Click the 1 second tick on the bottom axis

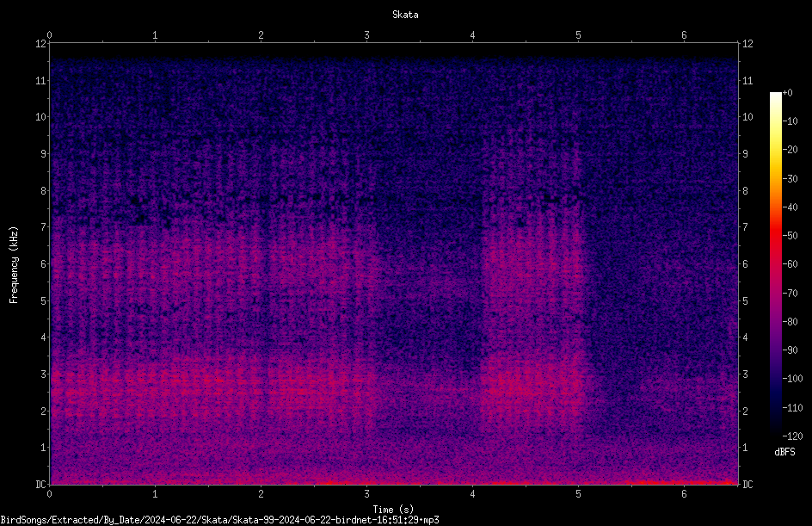[155, 494]
